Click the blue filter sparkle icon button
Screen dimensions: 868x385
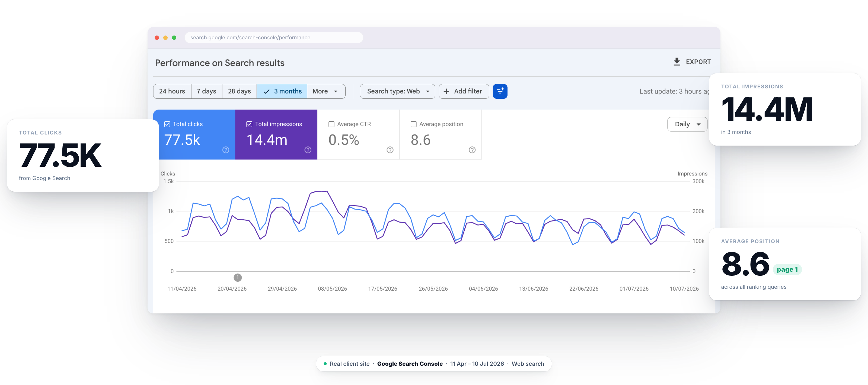tap(500, 91)
